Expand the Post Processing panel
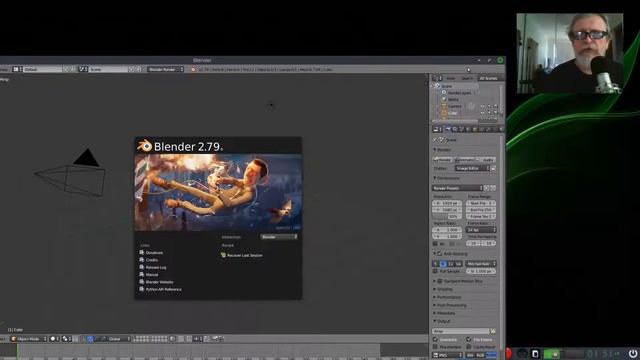The image size is (640, 360). pyautogui.click(x=451, y=305)
